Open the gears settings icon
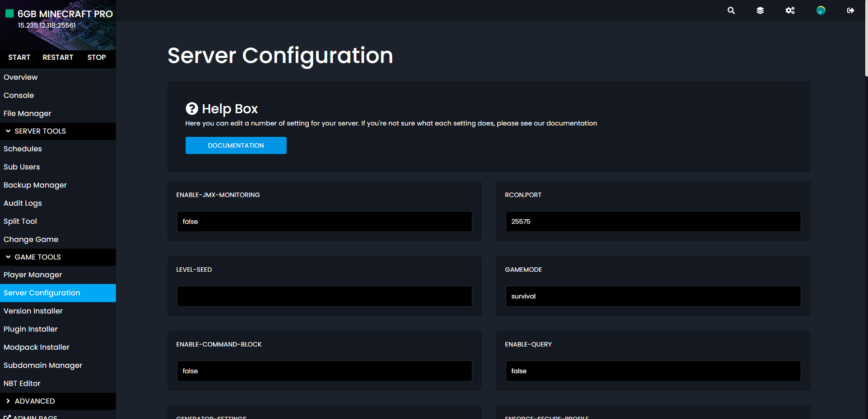This screenshot has height=419, width=868. point(790,10)
